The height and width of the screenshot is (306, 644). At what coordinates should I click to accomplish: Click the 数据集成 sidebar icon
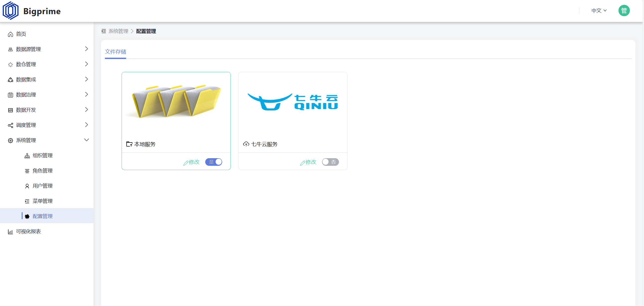[10, 80]
